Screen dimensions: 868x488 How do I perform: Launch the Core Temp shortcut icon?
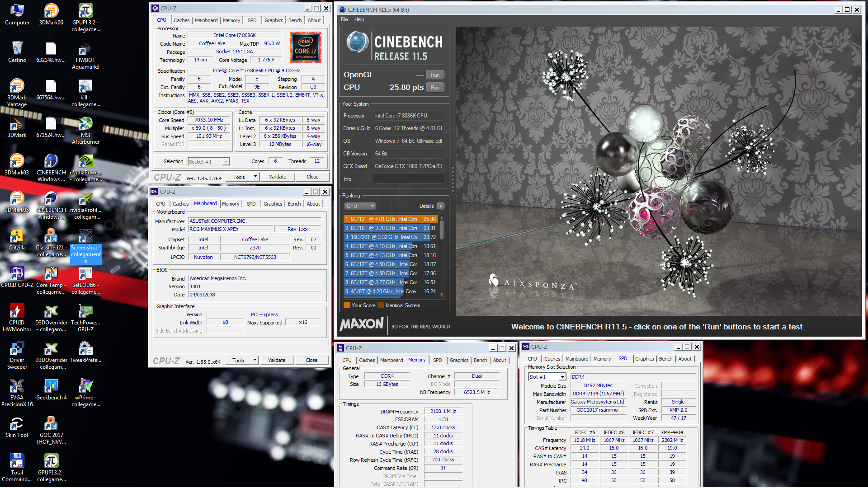pos(51,281)
